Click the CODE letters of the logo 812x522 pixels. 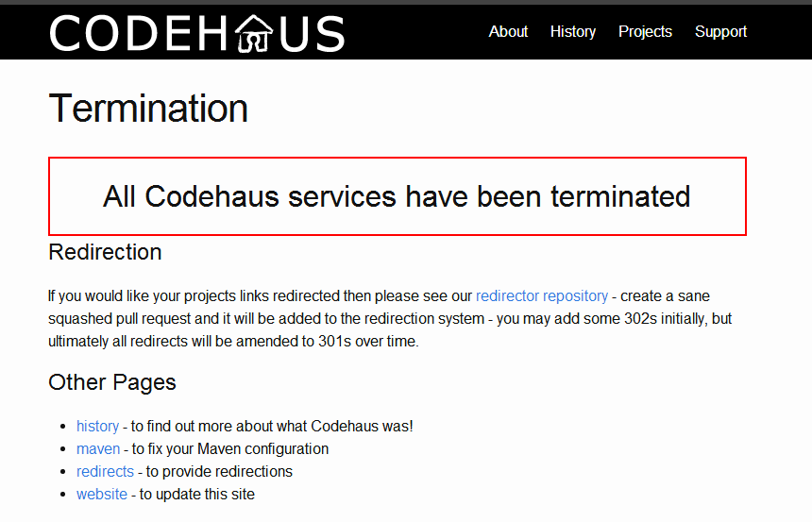pyautogui.click(x=139, y=34)
